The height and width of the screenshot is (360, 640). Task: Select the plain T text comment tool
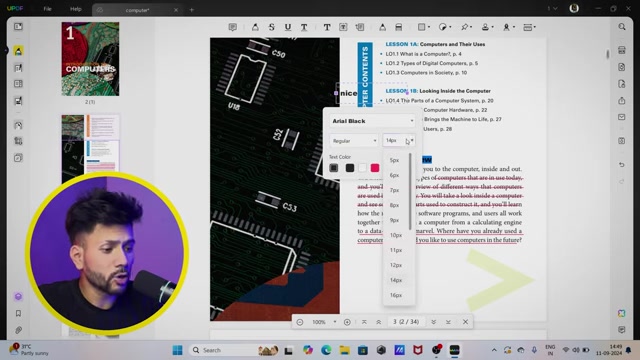[x=327, y=27]
